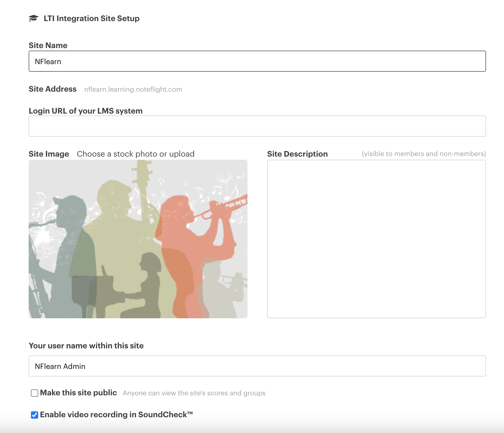Click inside the Site Description text area

pyautogui.click(x=376, y=239)
